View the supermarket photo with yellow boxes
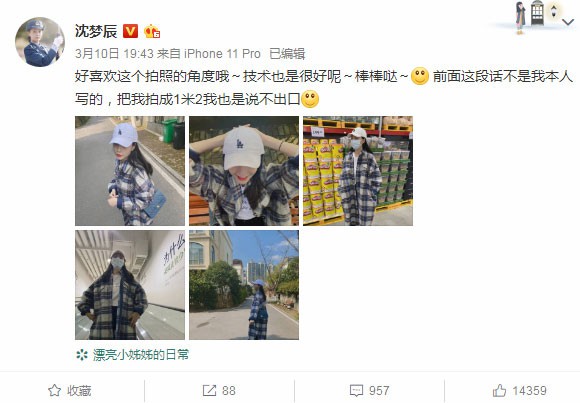 (358, 171)
